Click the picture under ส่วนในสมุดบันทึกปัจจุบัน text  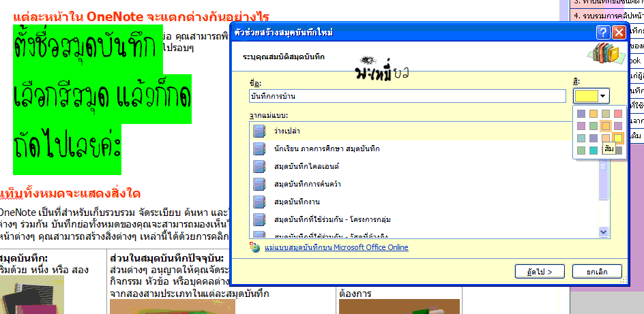pyautogui.click(x=173, y=307)
